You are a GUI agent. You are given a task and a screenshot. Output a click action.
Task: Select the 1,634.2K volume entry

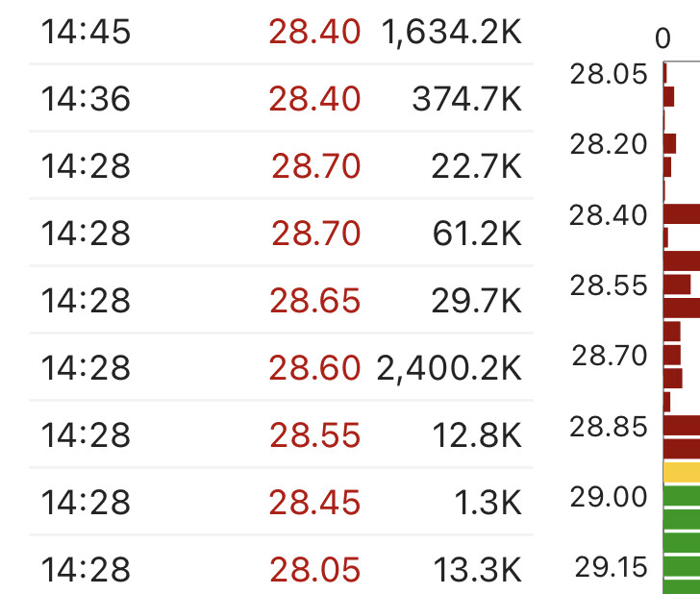click(x=451, y=32)
